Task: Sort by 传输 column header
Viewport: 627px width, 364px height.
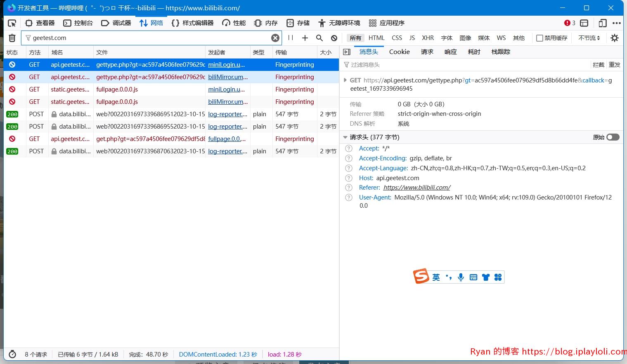Action: 295,52
